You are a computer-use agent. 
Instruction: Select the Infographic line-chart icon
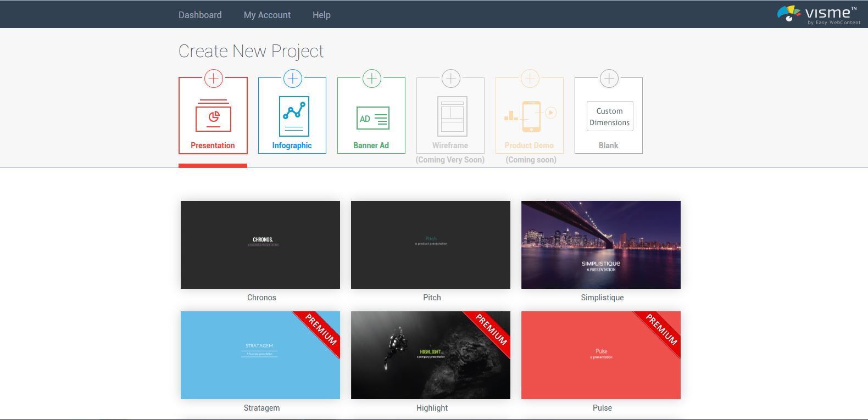pyautogui.click(x=294, y=116)
